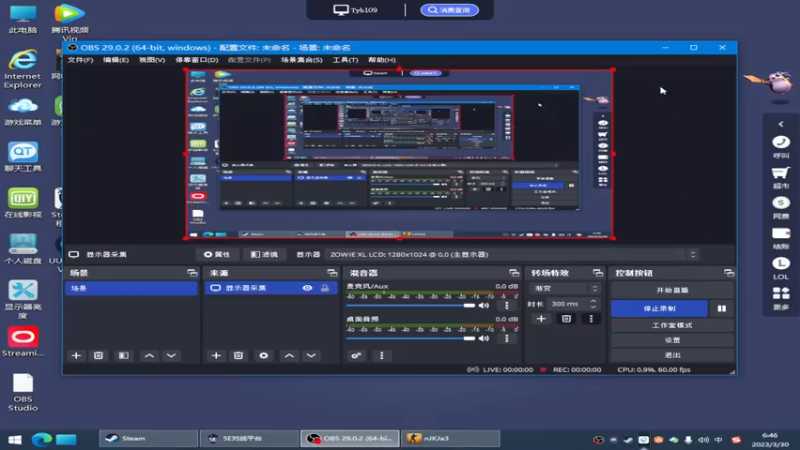Open 编辑(E) menu
800x450 pixels.
coord(116,60)
